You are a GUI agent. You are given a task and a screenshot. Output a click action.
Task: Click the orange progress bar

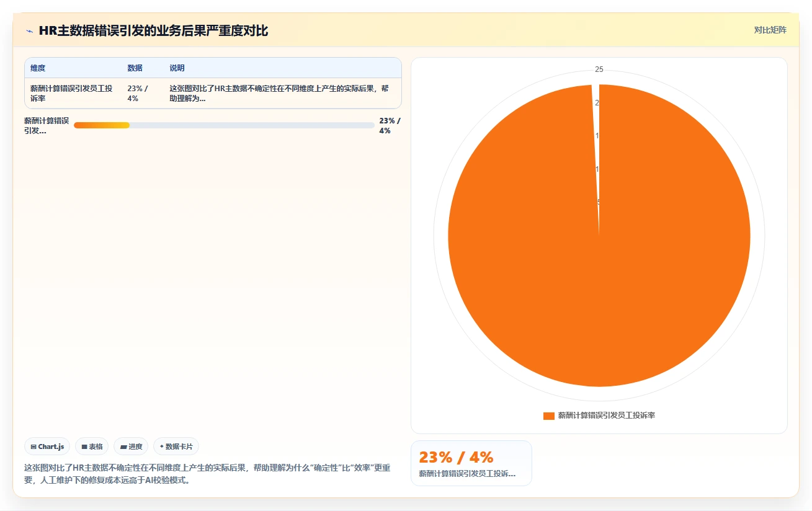(x=102, y=125)
